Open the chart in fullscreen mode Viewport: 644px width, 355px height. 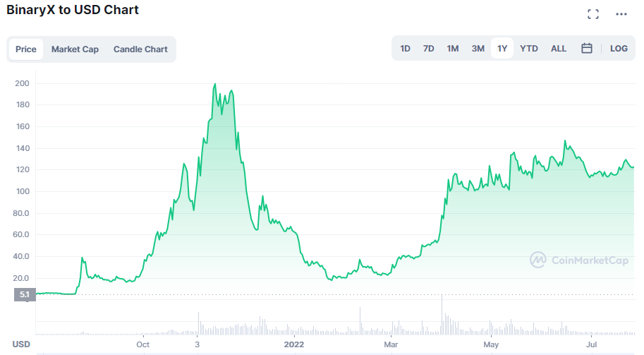pos(593,14)
